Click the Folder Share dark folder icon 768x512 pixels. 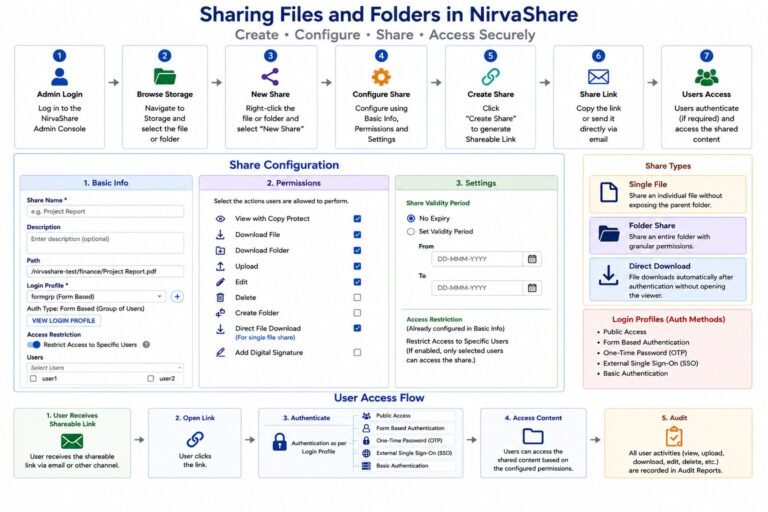pos(609,234)
